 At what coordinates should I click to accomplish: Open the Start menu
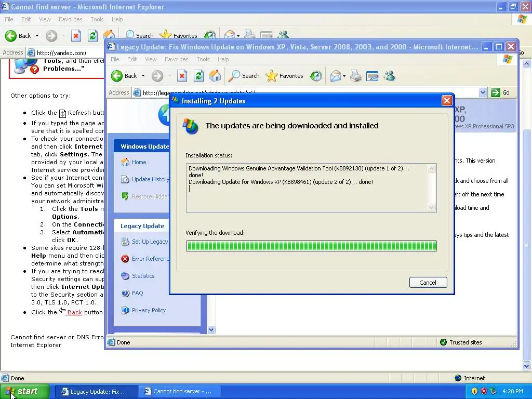(x=25, y=392)
